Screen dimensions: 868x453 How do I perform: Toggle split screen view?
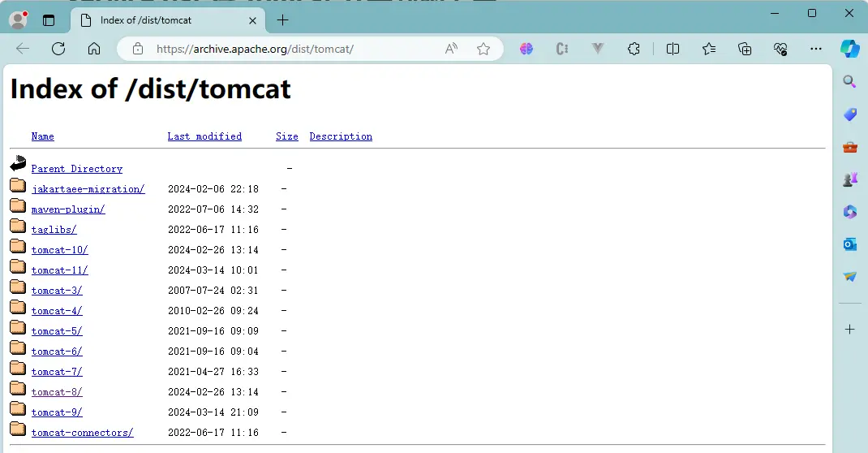coord(672,49)
